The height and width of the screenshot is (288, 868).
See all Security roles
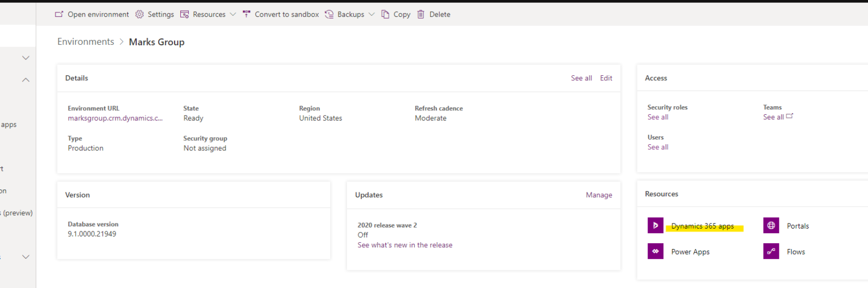click(x=658, y=117)
